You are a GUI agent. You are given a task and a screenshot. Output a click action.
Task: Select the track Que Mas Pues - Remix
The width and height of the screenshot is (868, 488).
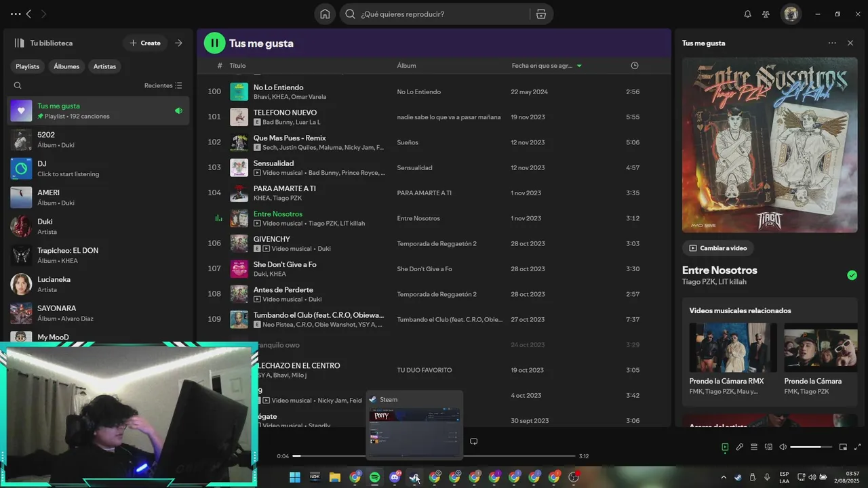[290, 138]
